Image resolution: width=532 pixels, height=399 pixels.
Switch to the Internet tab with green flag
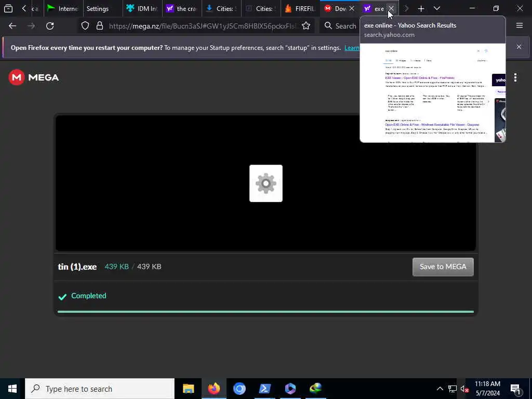tap(63, 8)
